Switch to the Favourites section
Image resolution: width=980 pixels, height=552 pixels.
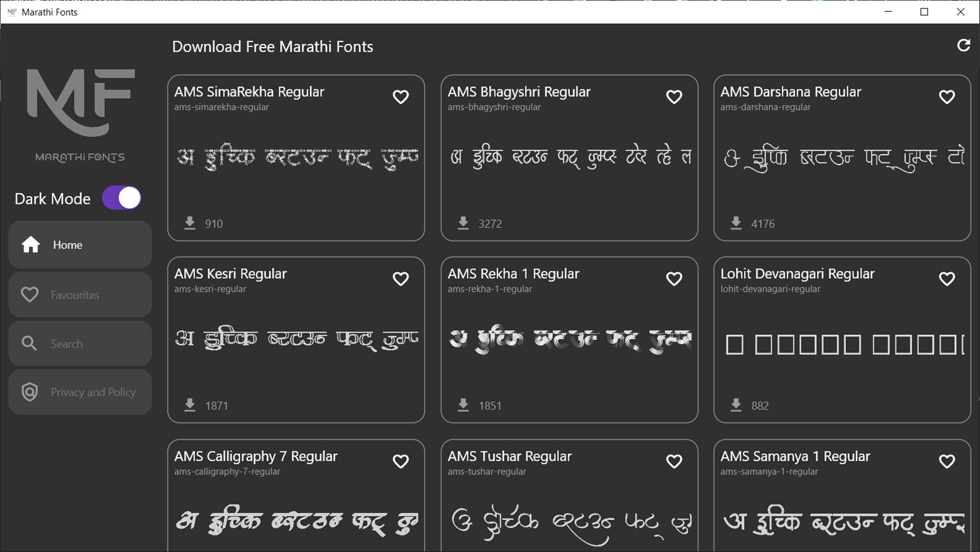tap(79, 294)
